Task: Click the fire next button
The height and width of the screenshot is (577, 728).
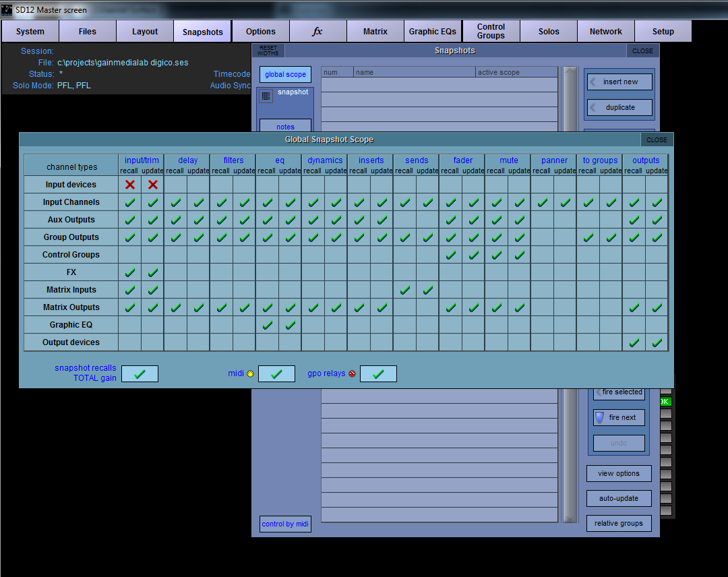Action: [x=619, y=417]
